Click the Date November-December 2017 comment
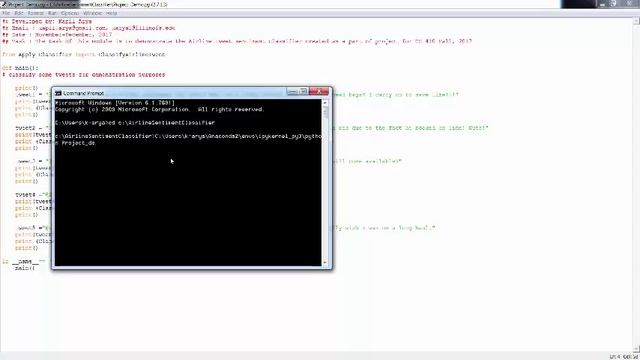The width and height of the screenshot is (640, 360). pyautogui.click(x=57, y=35)
